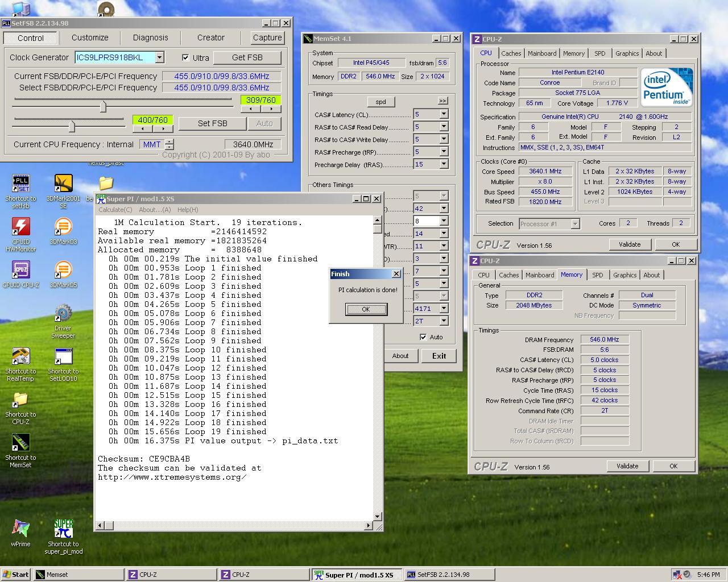Click the MemSet title bar icon
This screenshot has width=728, height=582.
[309, 39]
